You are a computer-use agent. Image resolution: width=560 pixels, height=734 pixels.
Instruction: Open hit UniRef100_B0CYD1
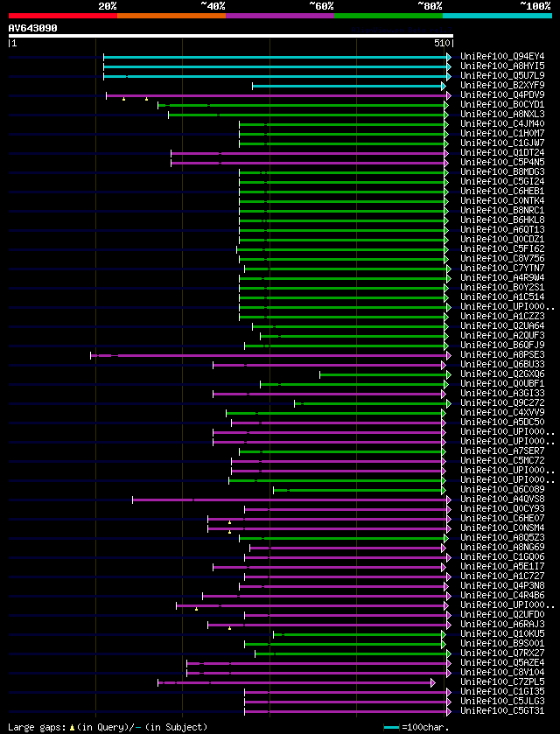[x=502, y=105]
